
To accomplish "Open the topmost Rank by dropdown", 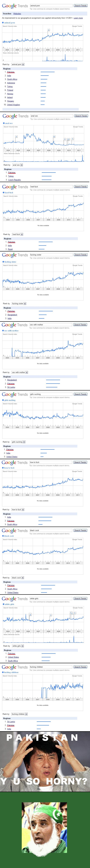I will 18,64.
